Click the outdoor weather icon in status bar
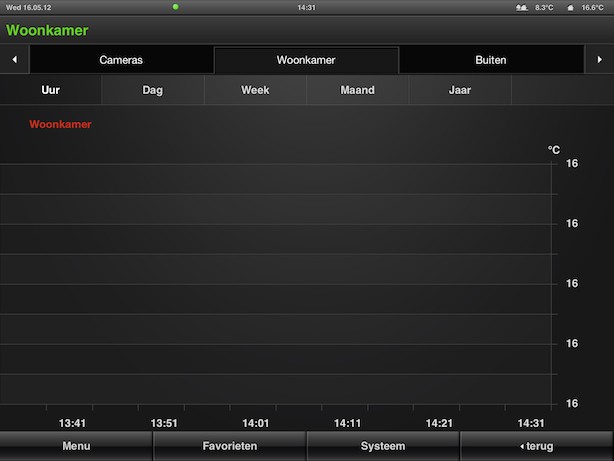This screenshot has height=461, width=614. (521, 7)
